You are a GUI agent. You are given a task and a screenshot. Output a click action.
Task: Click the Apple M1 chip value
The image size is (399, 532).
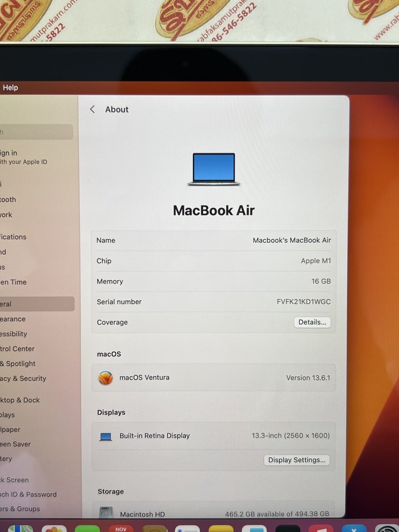click(x=316, y=261)
